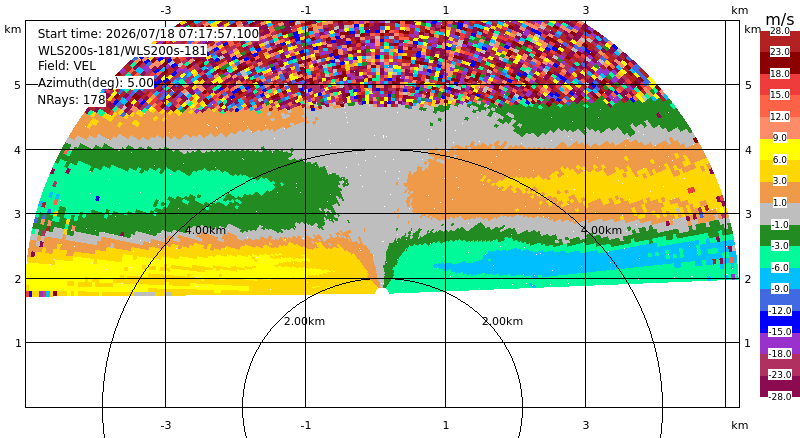800x438 pixels.
Task: Click the Field: VEL label
Action: pos(67,66)
